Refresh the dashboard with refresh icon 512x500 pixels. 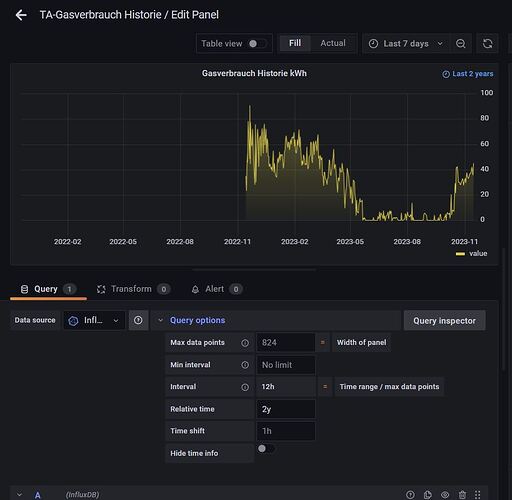coord(488,43)
